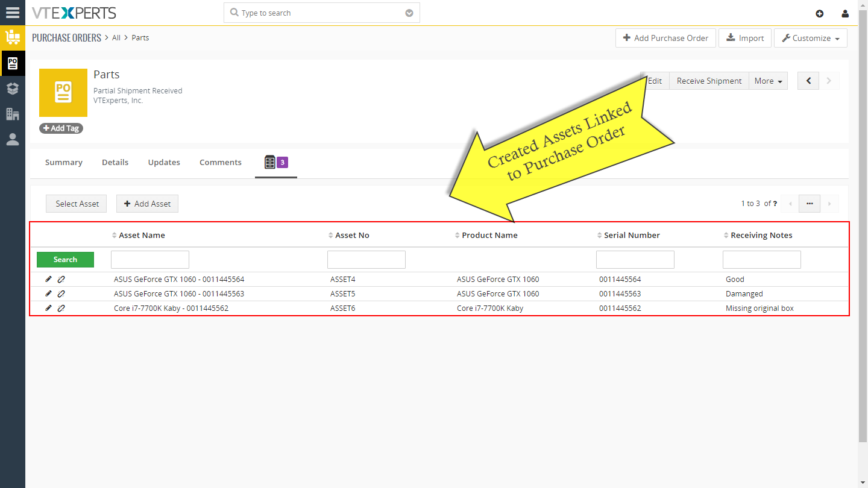The width and height of the screenshot is (868, 488).
Task: Click the VTExperts logo
Action: (74, 13)
